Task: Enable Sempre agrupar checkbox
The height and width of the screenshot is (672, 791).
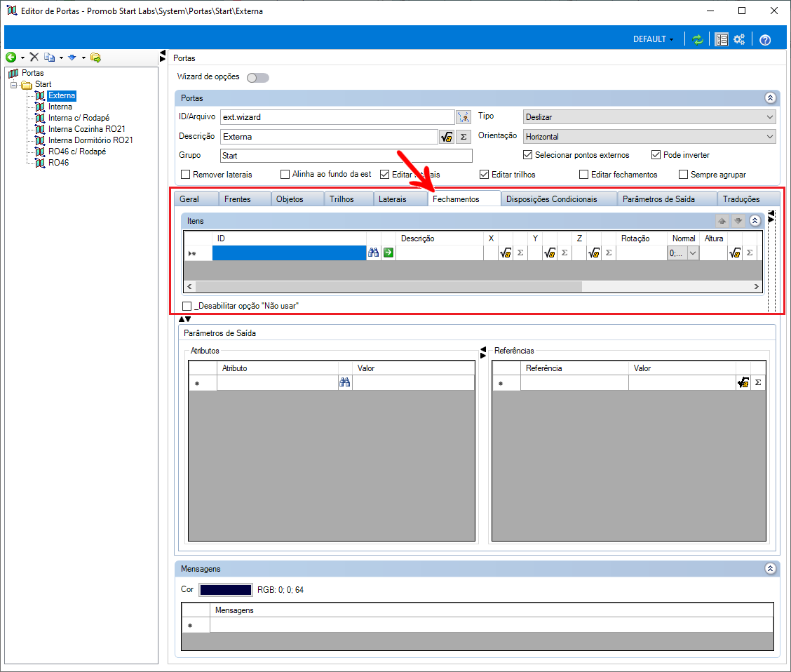Action: click(x=684, y=175)
